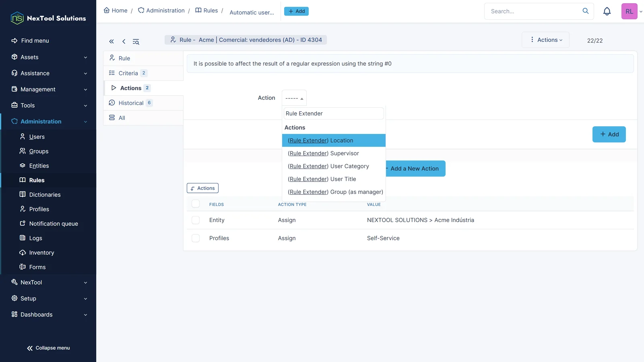Click the Add button in breadcrumb bar
The image size is (644, 362).
[x=296, y=11]
